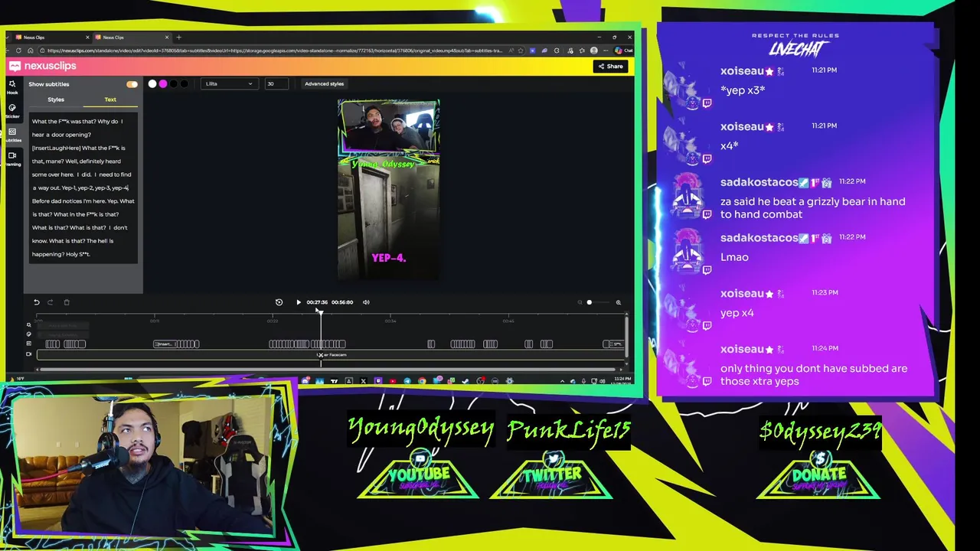Click chat message 'yep x4'
980x551 pixels.
tap(737, 313)
